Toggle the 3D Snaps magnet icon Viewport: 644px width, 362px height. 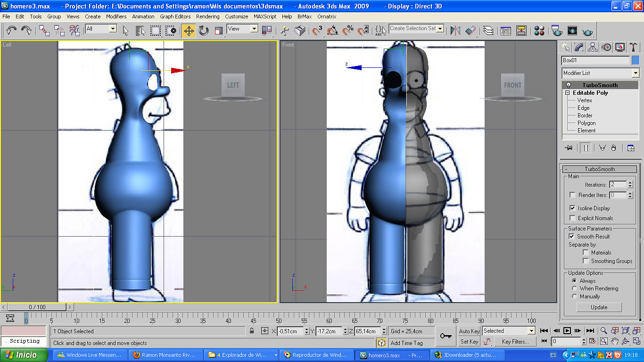[x=317, y=31]
